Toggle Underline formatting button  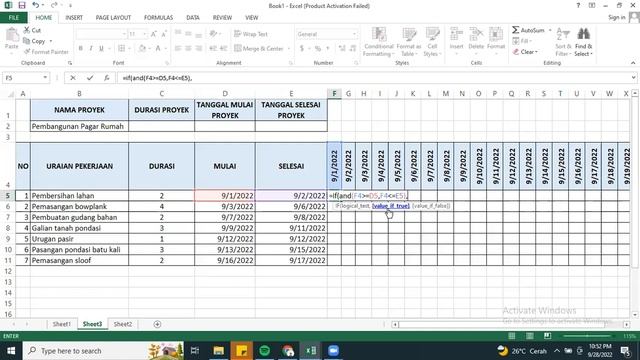tap(101, 48)
